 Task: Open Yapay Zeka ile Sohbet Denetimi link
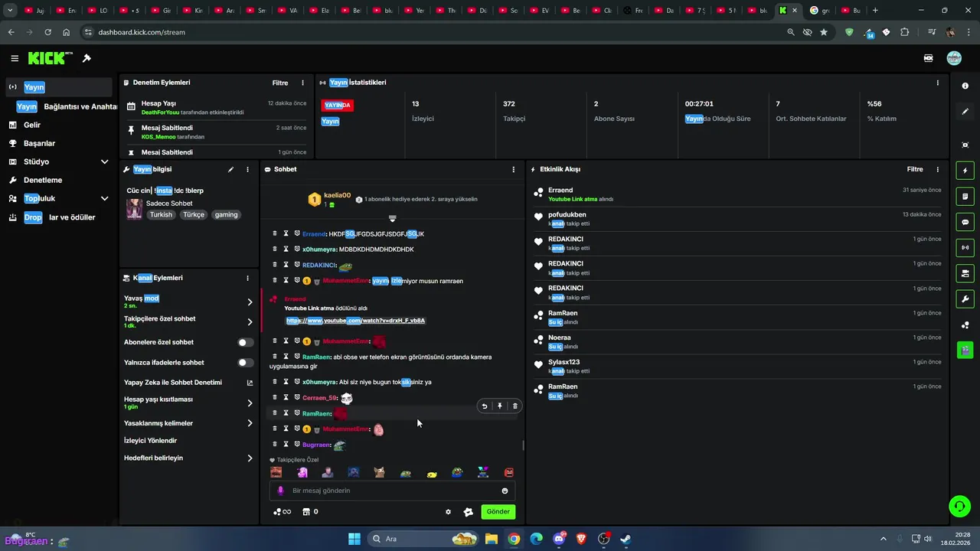[x=188, y=383]
